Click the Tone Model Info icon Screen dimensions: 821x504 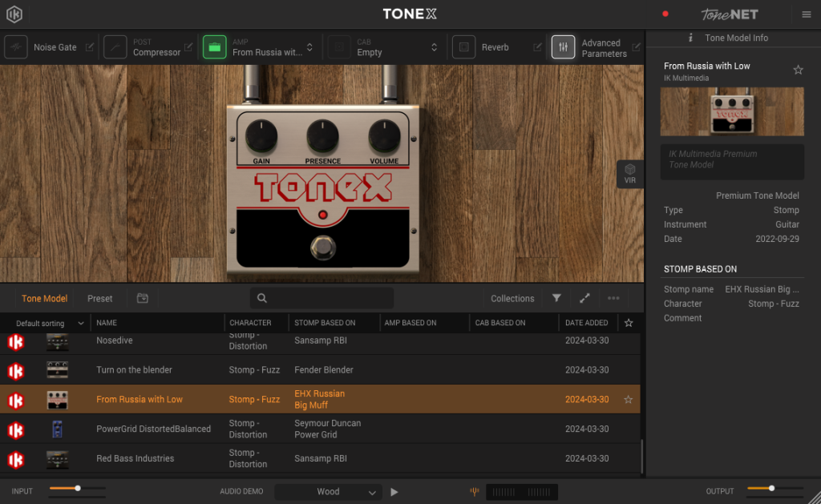pyautogui.click(x=690, y=38)
